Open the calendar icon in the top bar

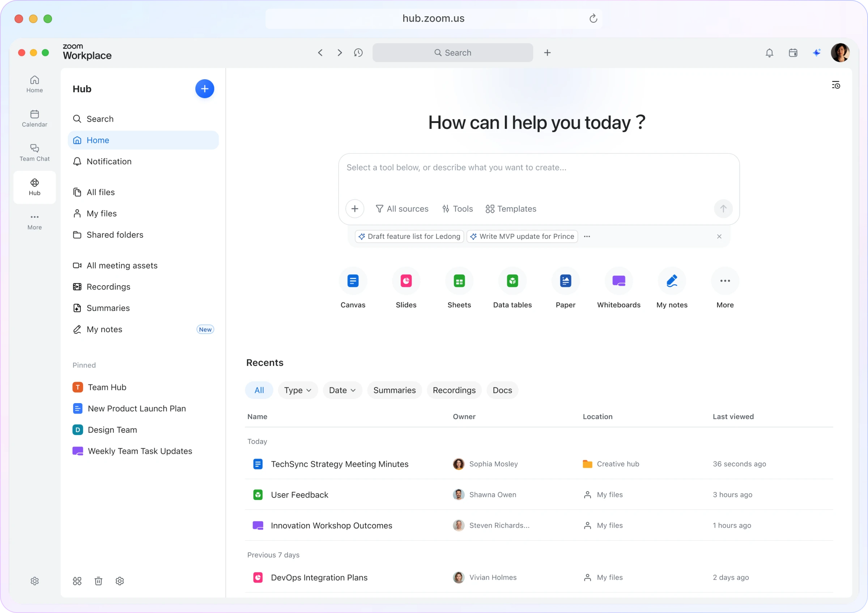(793, 52)
